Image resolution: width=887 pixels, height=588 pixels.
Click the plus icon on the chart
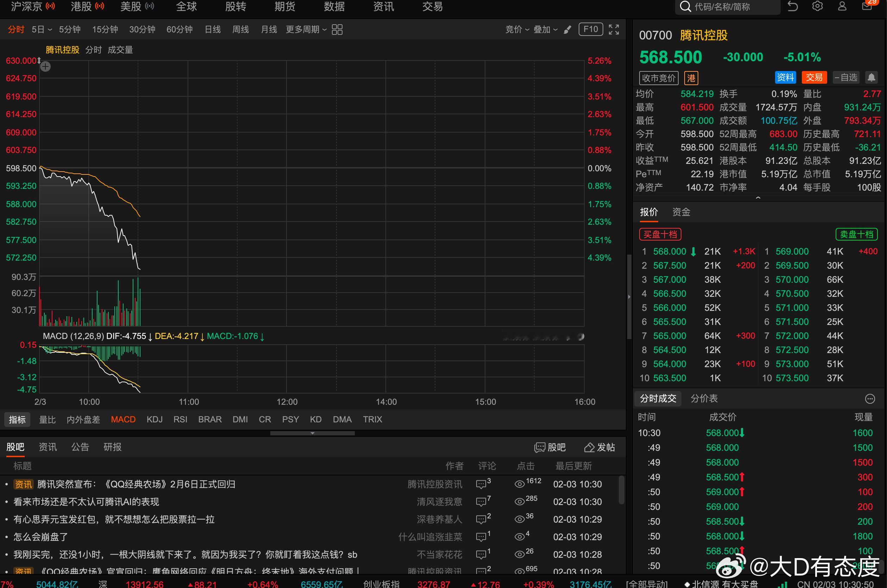click(45, 67)
